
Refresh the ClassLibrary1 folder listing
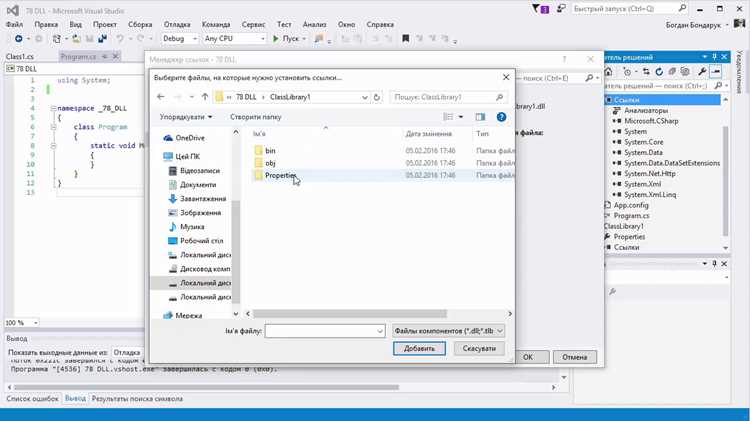coord(376,97)
